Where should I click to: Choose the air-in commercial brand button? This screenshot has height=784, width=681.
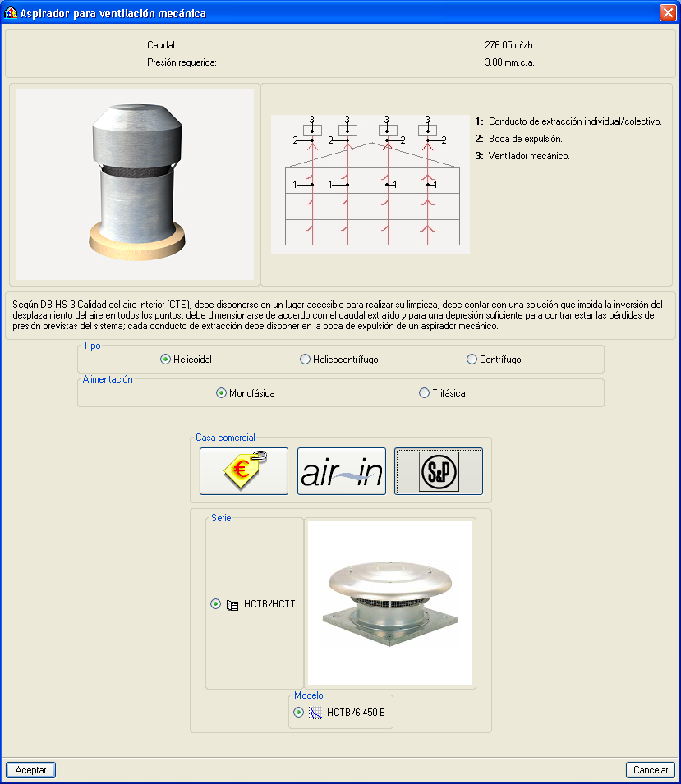342,471
